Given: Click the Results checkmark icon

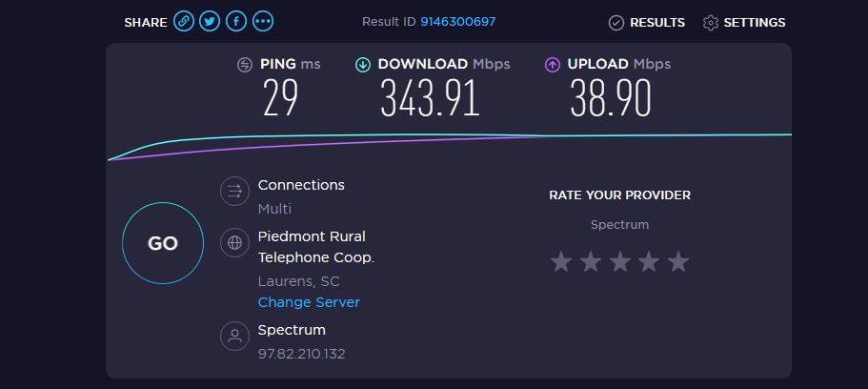Looking at the screenshot, I should tap(616, 22).
